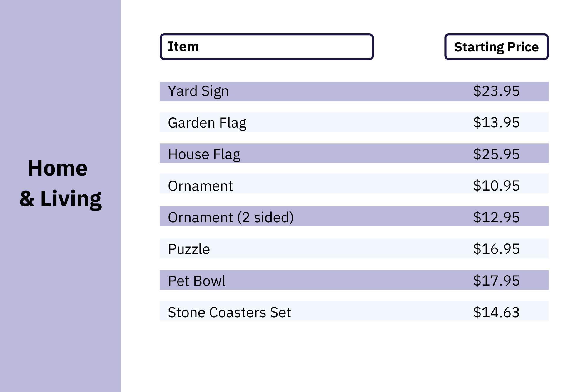
Task: Select the House Flag row label
Action: tap(204, 154)
